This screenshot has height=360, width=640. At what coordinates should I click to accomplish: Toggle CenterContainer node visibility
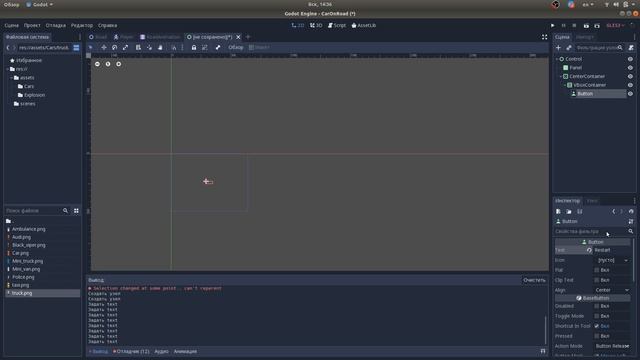630,76
